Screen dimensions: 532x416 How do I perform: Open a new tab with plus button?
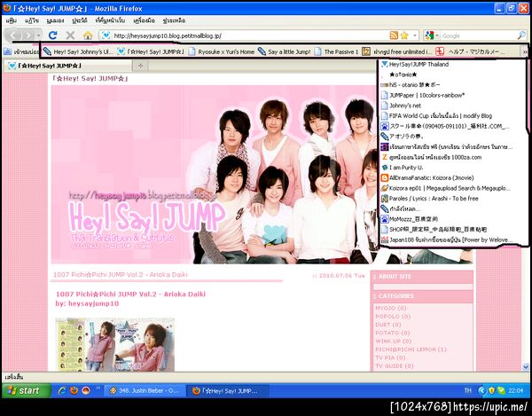(140, 66)
